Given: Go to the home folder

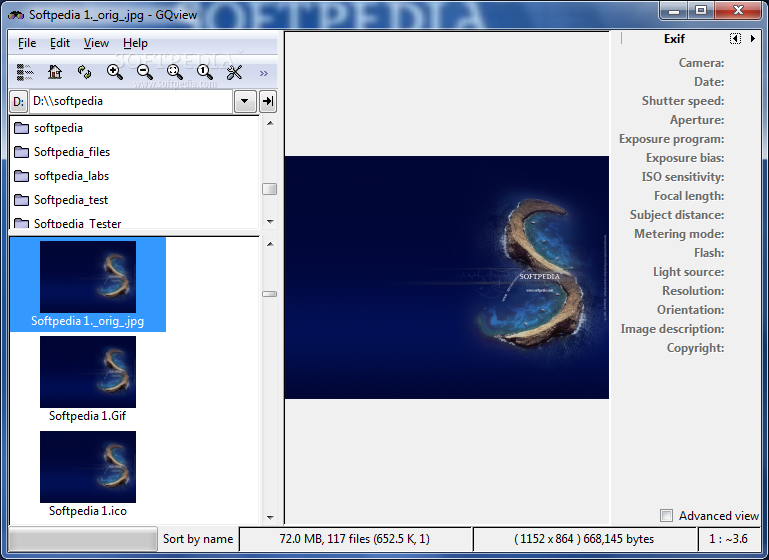Looking at the screenshot, I should coord(55,73).
